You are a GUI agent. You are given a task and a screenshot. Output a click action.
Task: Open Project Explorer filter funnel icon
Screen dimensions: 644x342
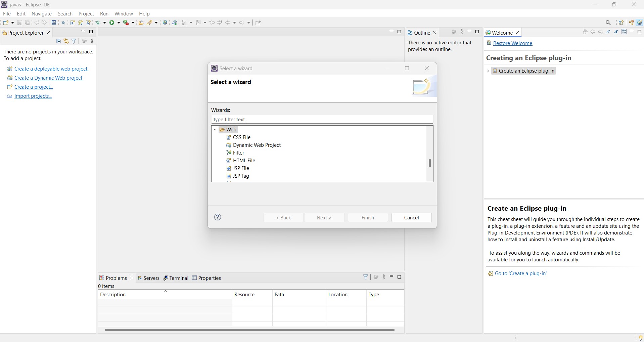coord(74,41)
